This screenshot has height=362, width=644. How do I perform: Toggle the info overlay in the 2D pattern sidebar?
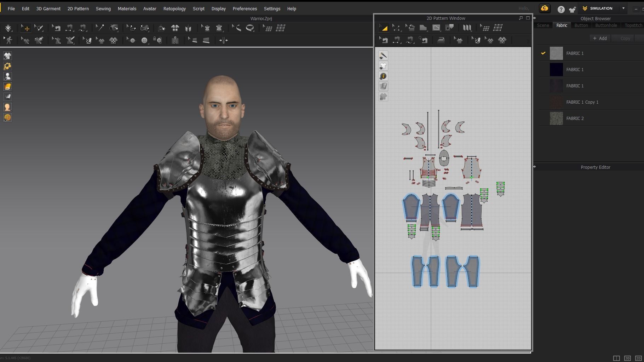pyautogui.click(x=383, y=76)
